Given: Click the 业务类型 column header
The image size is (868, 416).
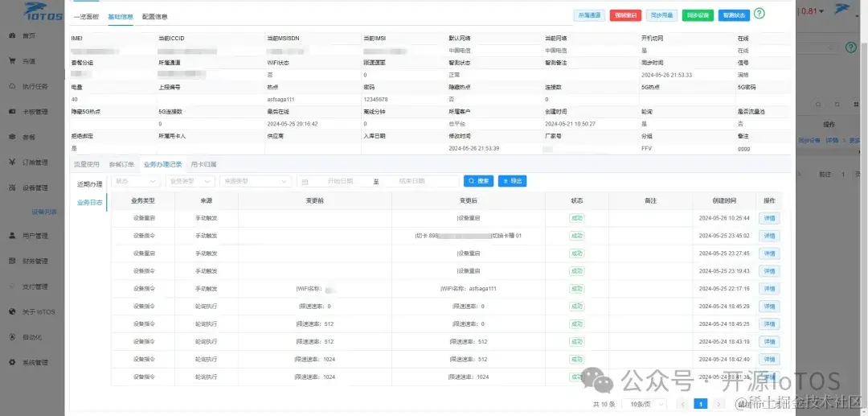Looking at the screenshot, I should click(143, 200).
